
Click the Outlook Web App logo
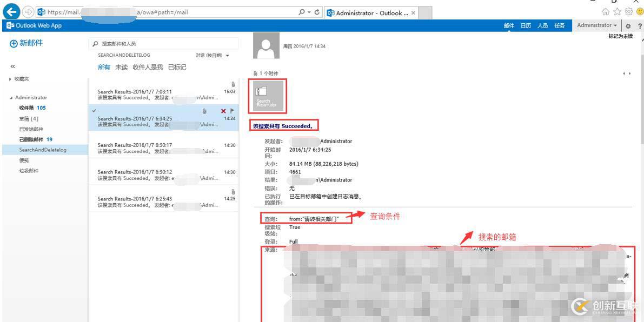pos(34,25)
